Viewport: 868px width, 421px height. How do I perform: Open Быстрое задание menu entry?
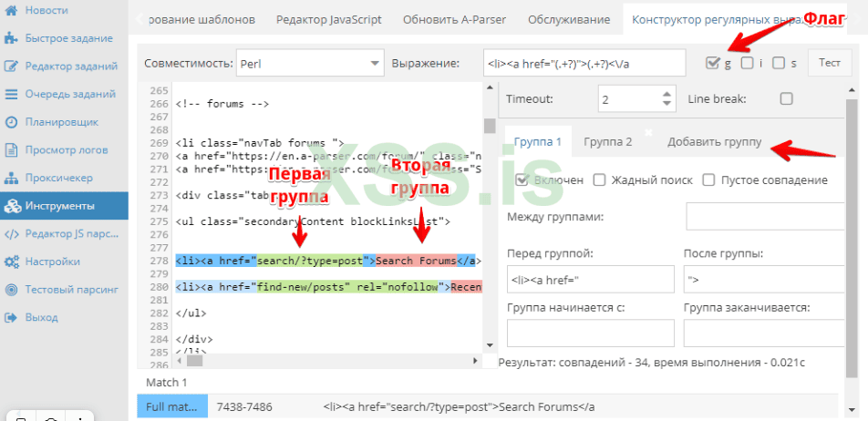click(x=68, y=38)
